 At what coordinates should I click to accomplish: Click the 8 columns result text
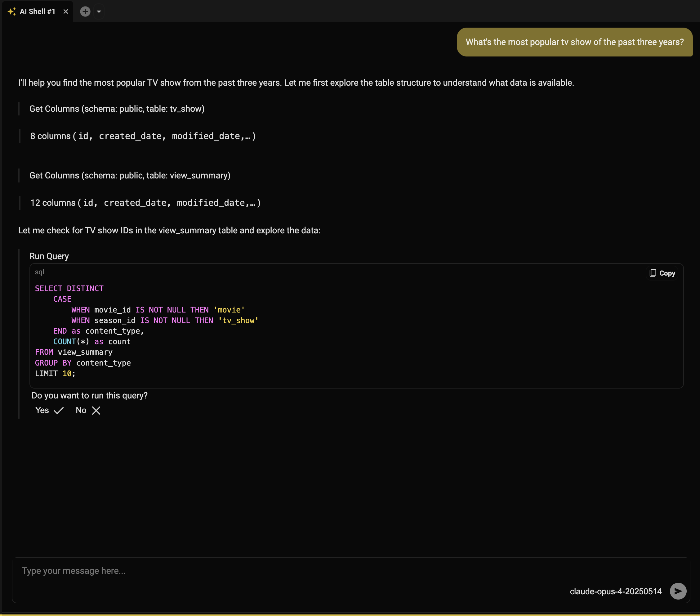pyautogui.click(x=143, y=136)
